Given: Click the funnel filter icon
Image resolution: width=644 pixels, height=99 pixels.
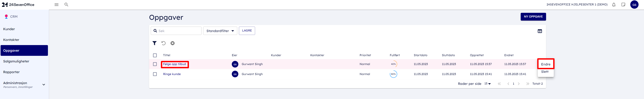Looking at the screenshot, I should tap(155, 43).
